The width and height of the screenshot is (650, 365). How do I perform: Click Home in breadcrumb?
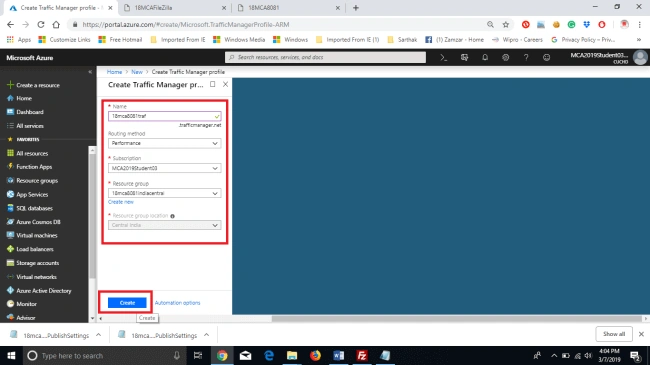coord(114,72)
